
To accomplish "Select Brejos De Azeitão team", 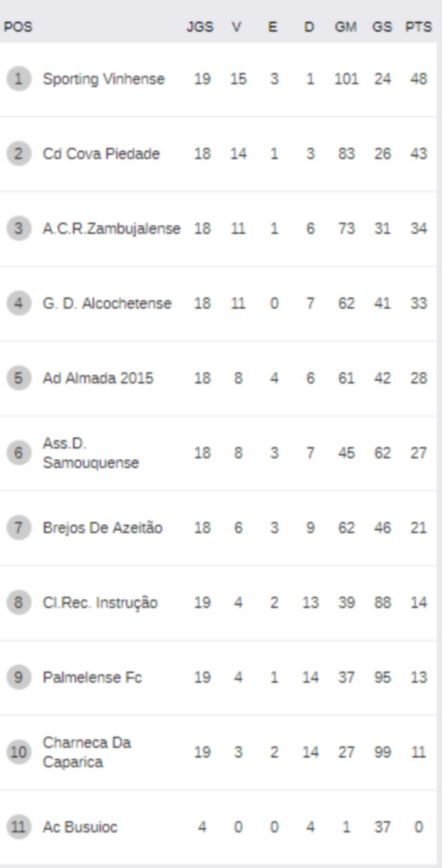I will pos(103,528).
